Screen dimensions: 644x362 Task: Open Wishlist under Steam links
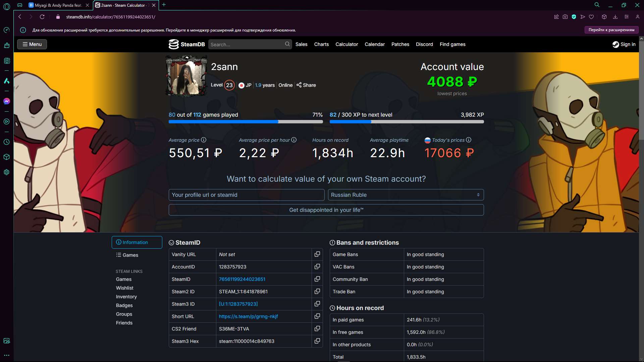[x=124, y=288]
